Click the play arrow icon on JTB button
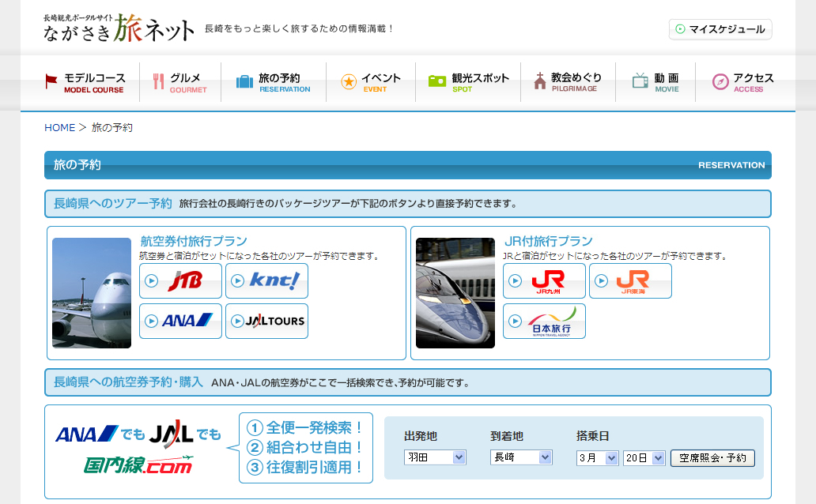 pos(152,281)
